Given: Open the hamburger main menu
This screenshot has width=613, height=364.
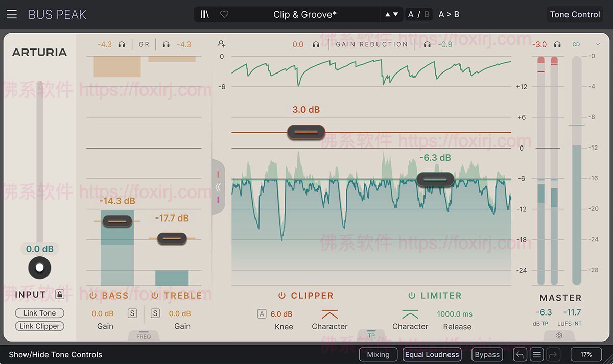Looking at the screenshot, I should (x=12, y=14).
